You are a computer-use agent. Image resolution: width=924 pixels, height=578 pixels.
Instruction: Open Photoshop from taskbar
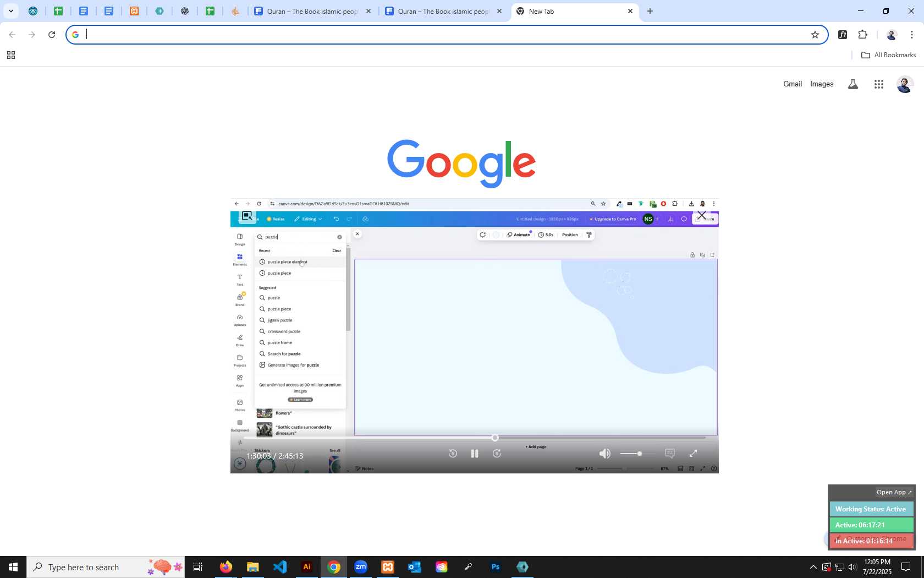pos(496,567)
